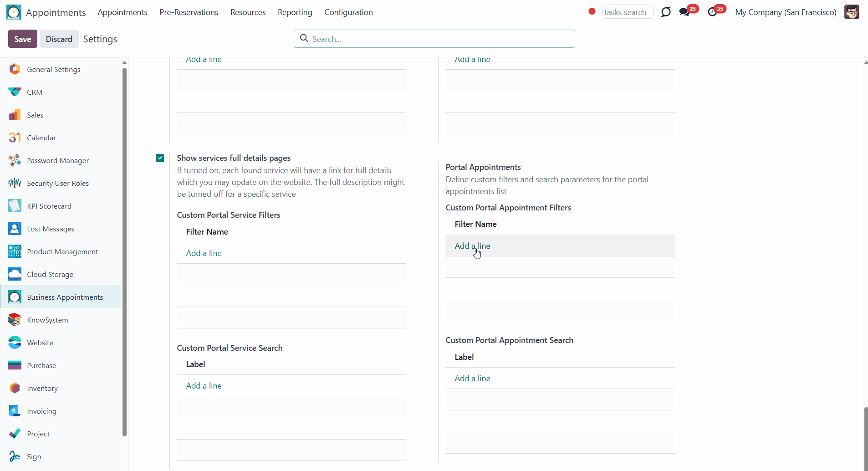Select the Project settings icon
This screenshot has width=868, height=471.
coord(15,434)
